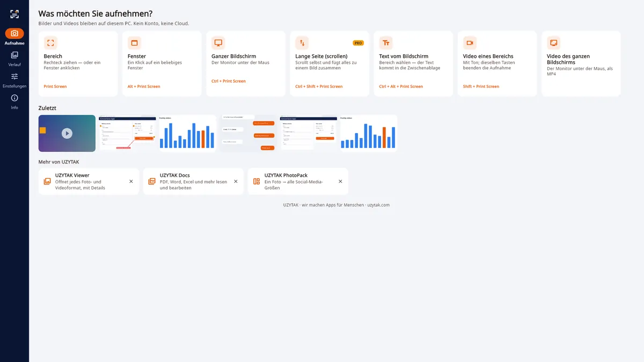Click the UZYTAK logo in the sidebar
This screenshot has height=362, width=644.
pos(14,14)
